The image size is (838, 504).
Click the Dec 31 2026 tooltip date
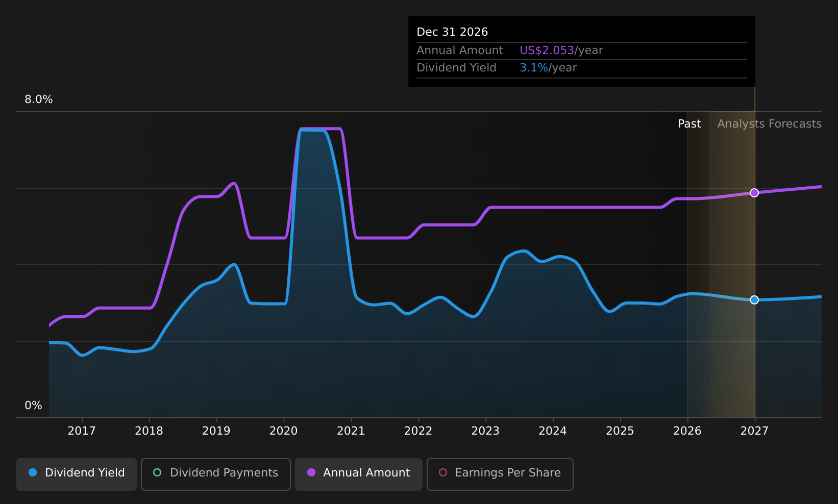(x=453, y=32)
